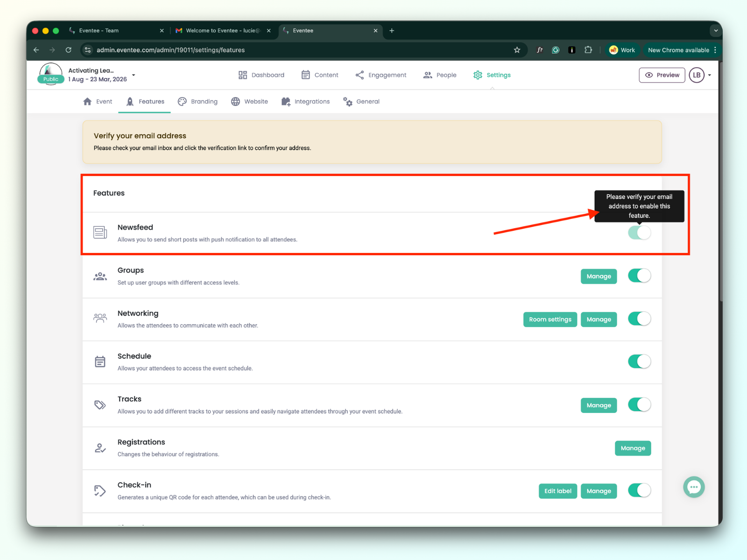Open the Content menu
The image size is (747, 560).
click(x=320, y=75)
